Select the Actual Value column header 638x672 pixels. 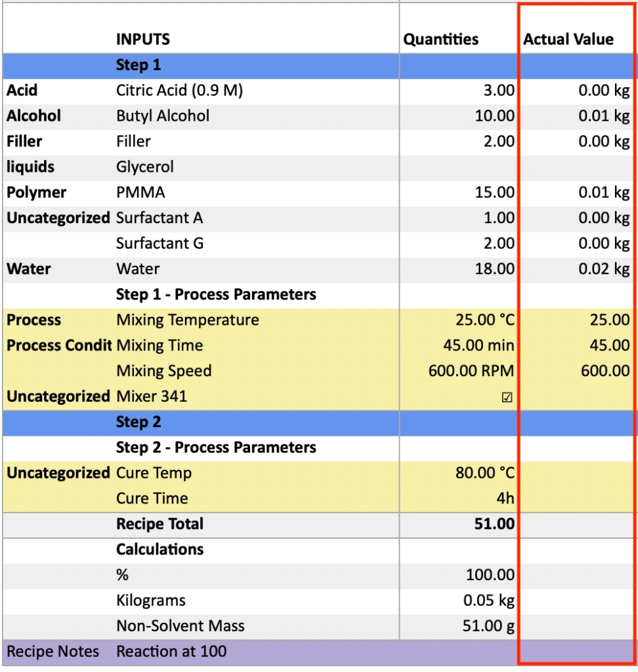pyautogui.click(x=568, y=39)
